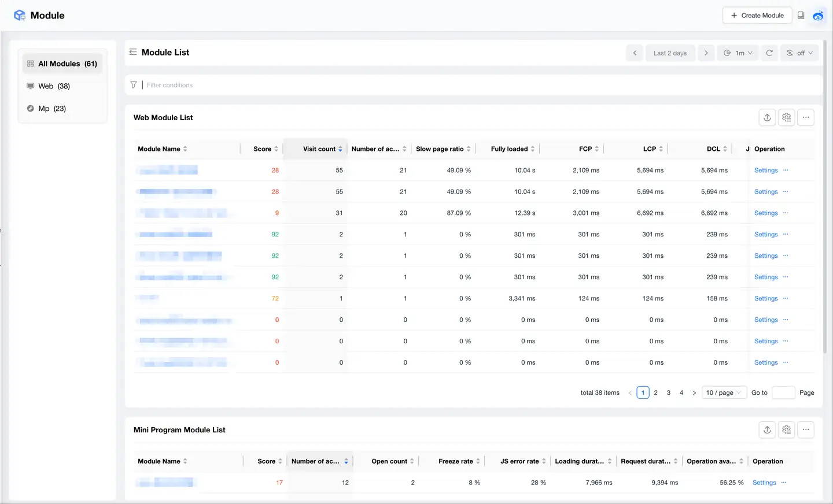833x504 pixels.
Task: Open the 10 / page size selector
Action: [x=724, y=392]
